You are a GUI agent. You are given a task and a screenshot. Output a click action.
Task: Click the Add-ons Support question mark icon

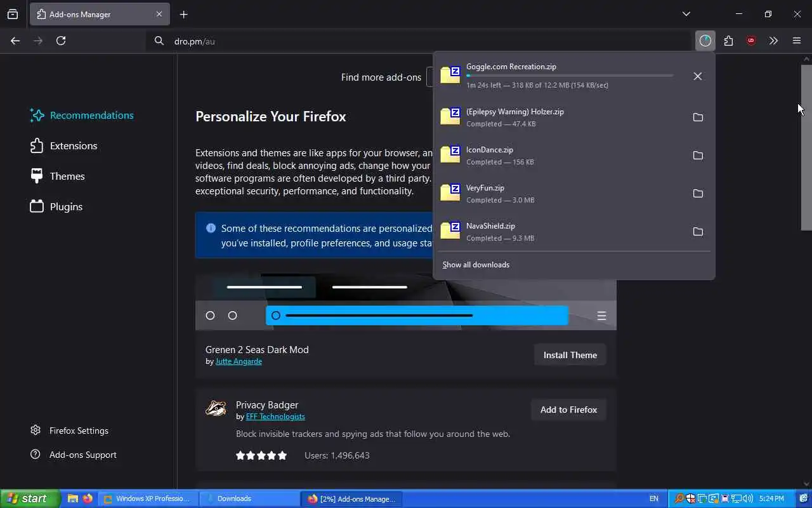pos(36,455)
